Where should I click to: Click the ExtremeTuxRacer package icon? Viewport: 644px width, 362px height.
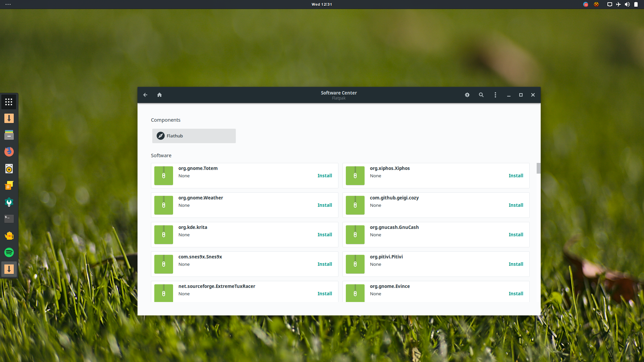[164, 293]
